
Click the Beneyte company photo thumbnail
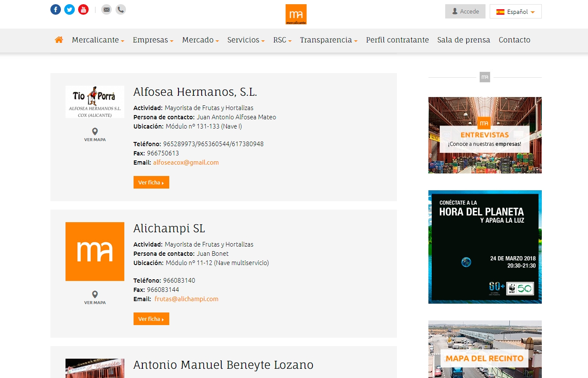coord(95,368)
